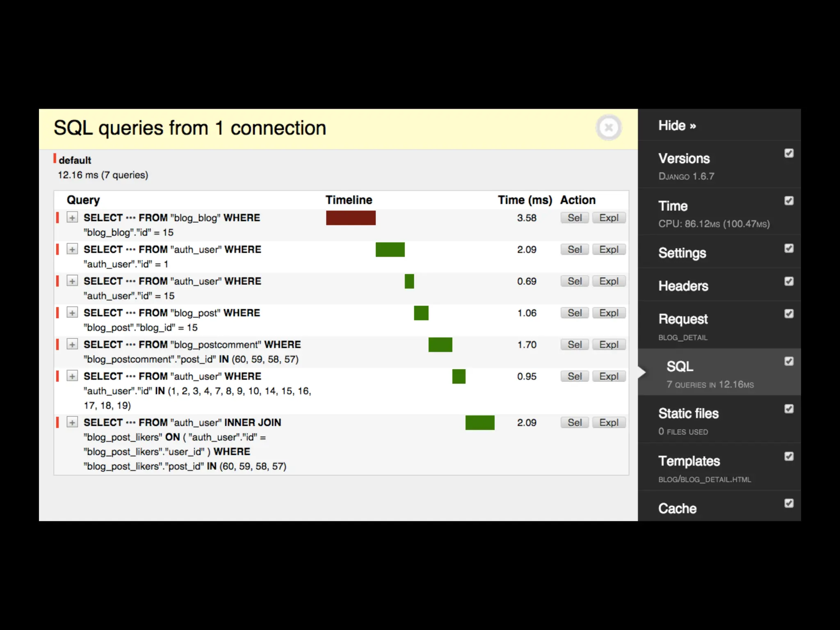Click Sel for the 1.70 ms query

(575, 345)
